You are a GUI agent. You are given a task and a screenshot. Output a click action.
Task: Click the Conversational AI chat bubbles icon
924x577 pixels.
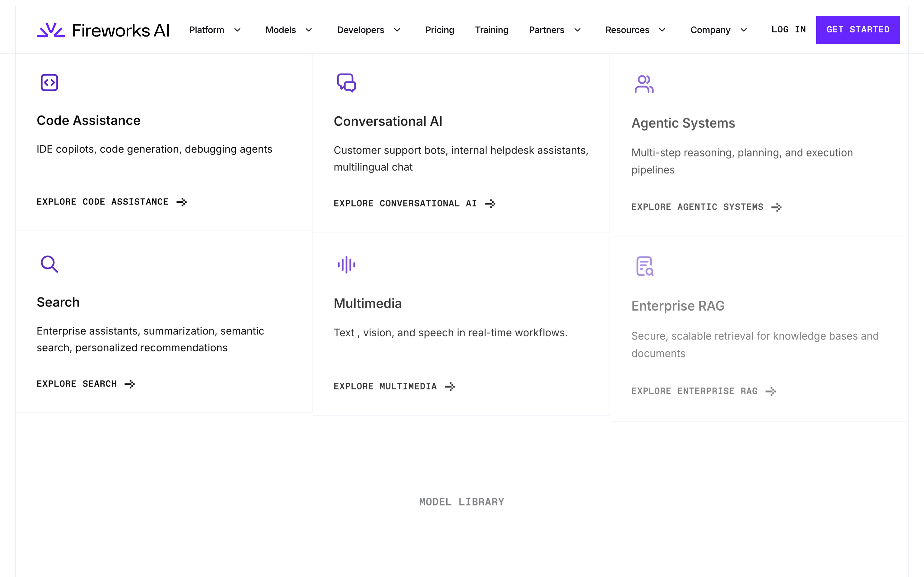pos(346,83)
